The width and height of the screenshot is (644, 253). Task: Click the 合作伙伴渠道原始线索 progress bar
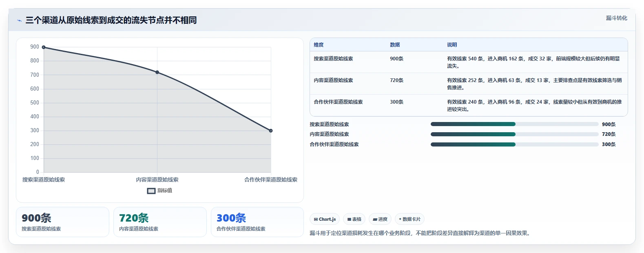click(x=514, y=144)
